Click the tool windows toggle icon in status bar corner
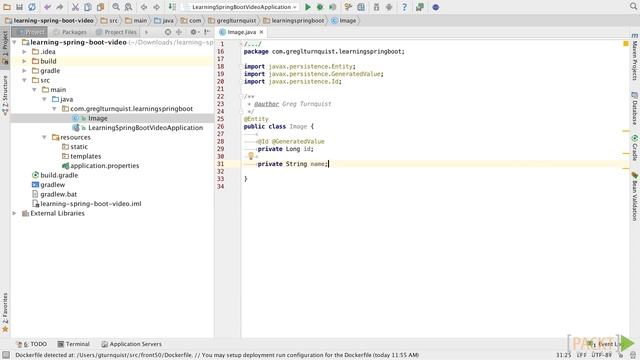The height and width of the screenshot is (360, 640). [6, 355]
